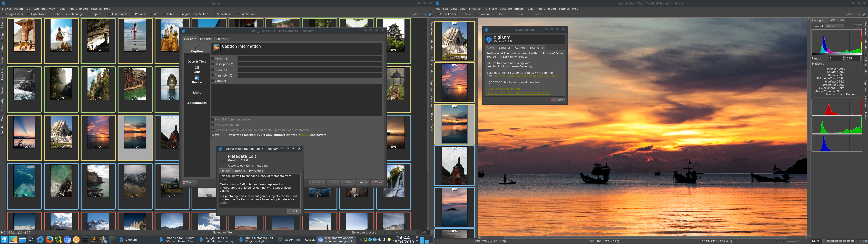Screen dimensions: 868x244
Task: Expand Slideshow toolbar dropdown arrow
Action: coord(234,14)
